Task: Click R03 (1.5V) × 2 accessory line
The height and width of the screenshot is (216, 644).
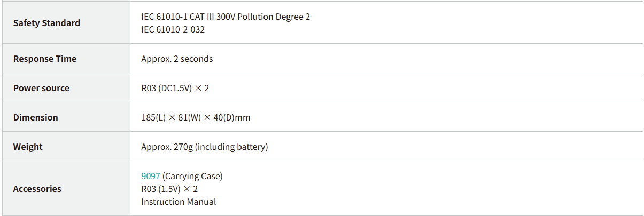Action: pyautogui.click(x=169, y=189)
